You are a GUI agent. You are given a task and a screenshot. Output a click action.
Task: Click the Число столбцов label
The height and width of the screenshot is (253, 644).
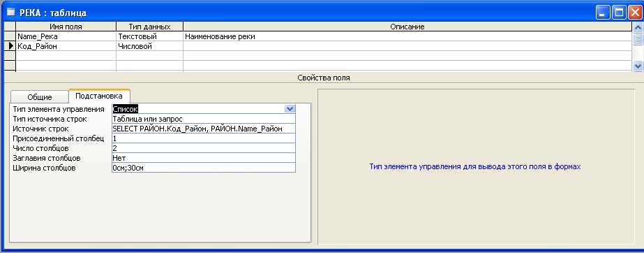(x=40, y=148)
